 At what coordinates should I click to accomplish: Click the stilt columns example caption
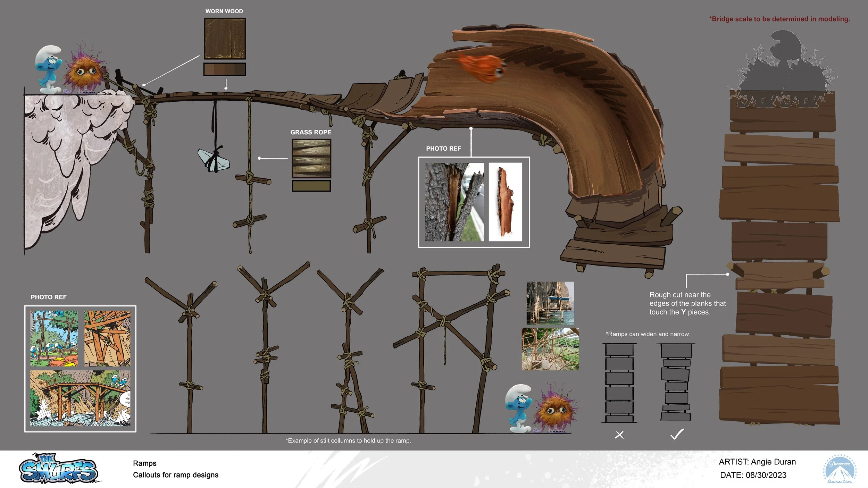[348, 440]
